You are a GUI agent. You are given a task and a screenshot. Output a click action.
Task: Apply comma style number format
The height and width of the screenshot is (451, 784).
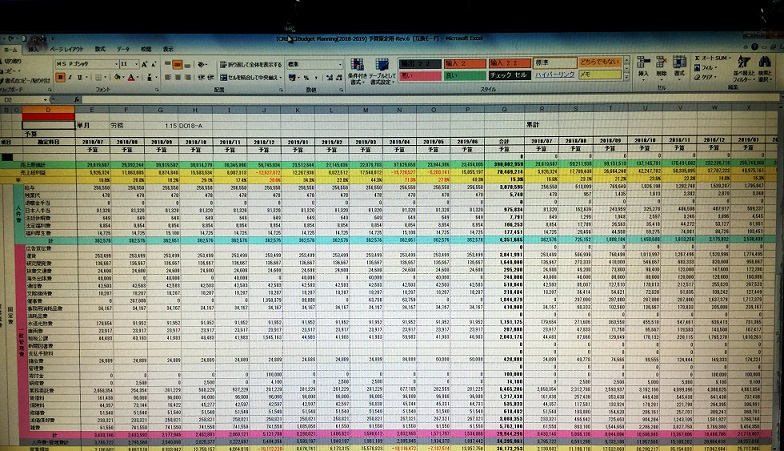[315, 78]
